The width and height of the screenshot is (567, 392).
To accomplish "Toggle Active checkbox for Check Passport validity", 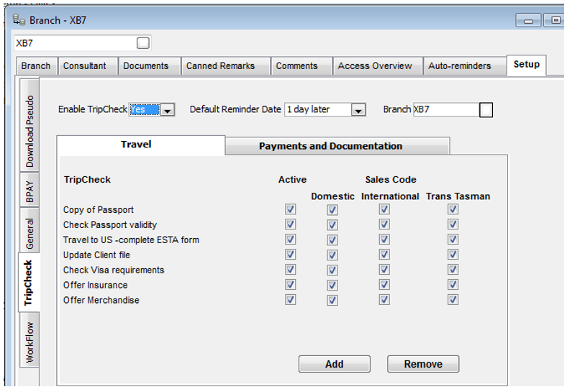I will [x=291, y=224].
